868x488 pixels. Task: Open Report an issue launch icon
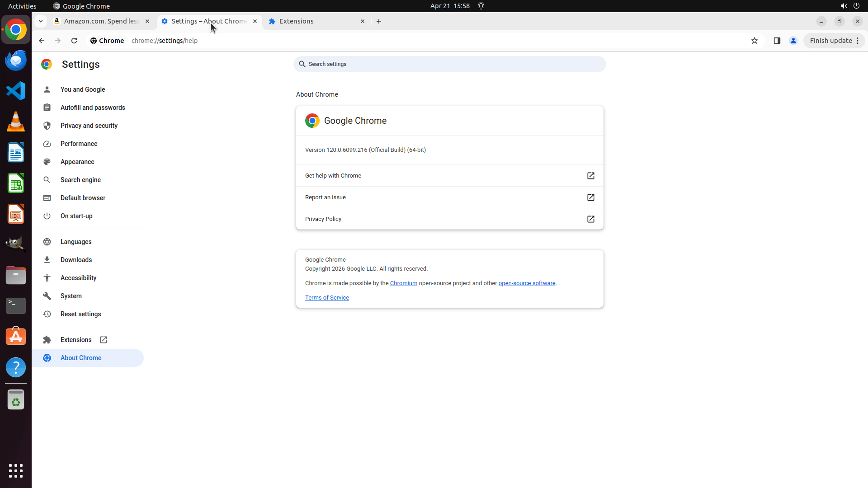[x=590, y=197]
